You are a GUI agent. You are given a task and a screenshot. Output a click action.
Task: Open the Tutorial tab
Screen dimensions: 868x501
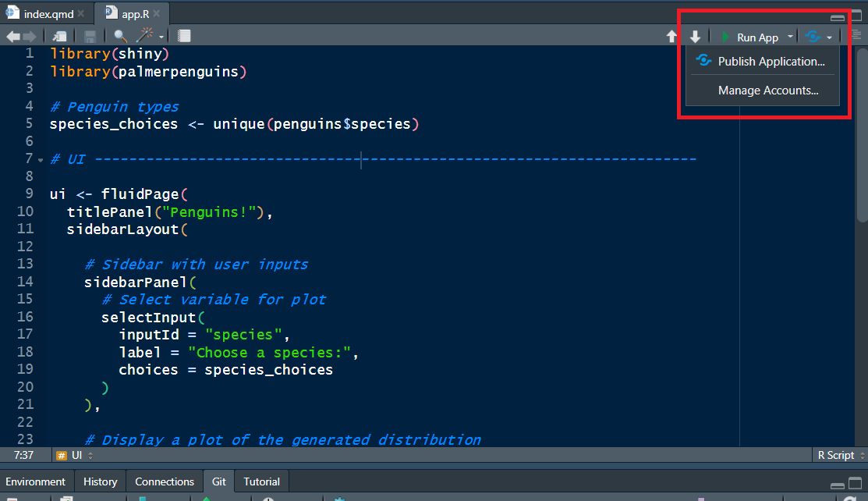click(x=260, y=481)
